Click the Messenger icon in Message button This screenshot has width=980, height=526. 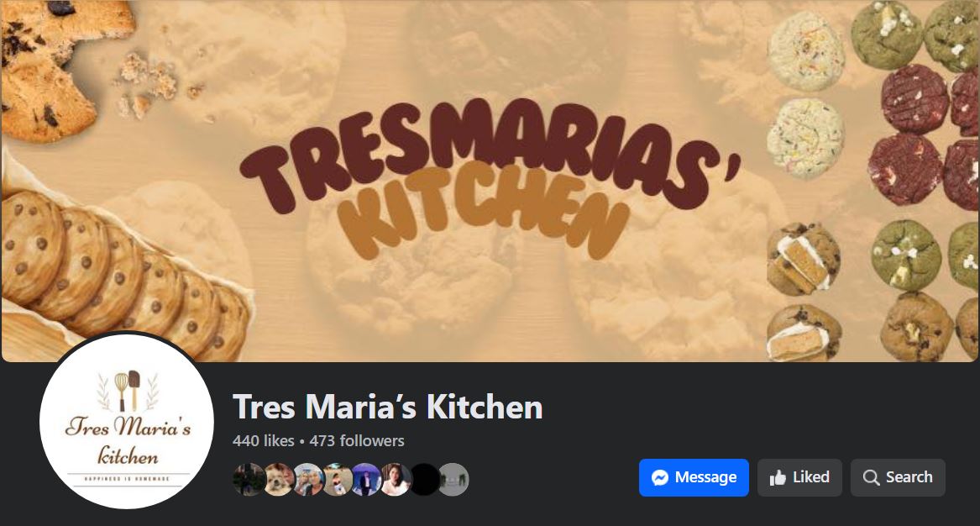[660, 478]
